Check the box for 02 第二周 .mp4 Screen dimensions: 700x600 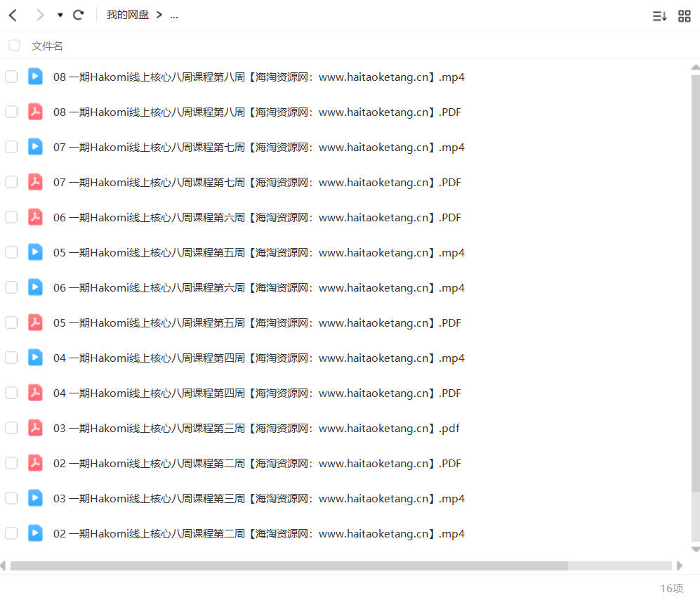click(x=11, y=533)
